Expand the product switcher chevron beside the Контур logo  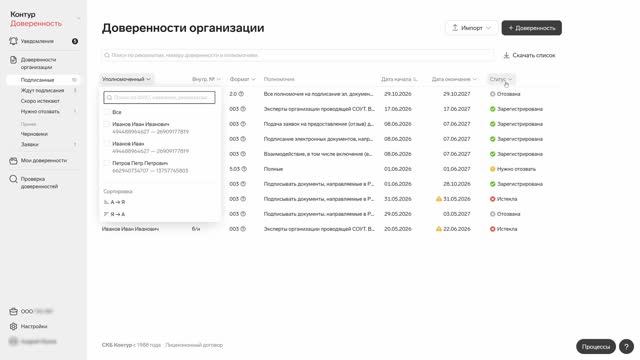(x=78, y=19)
